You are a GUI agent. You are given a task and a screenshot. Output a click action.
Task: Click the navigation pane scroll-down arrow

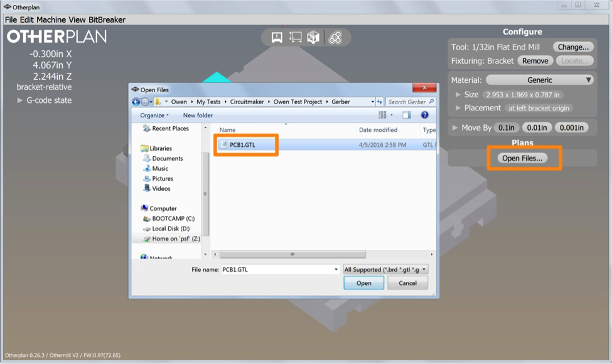(x=205, y=255)
